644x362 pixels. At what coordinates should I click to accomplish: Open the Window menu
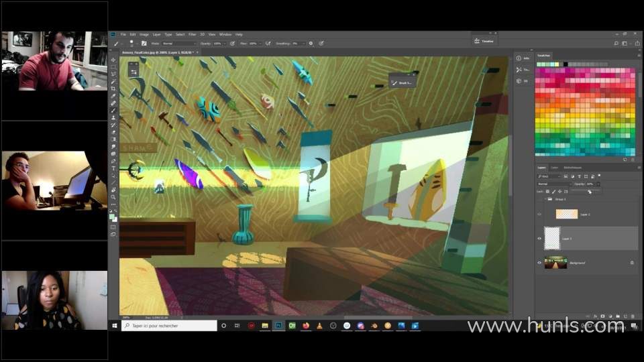[225, 34]
